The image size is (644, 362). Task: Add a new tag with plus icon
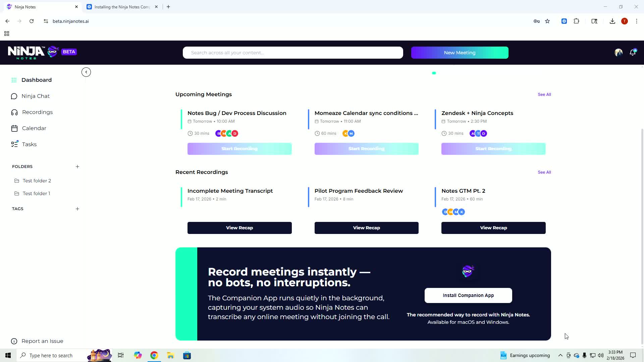coord(77,209)
